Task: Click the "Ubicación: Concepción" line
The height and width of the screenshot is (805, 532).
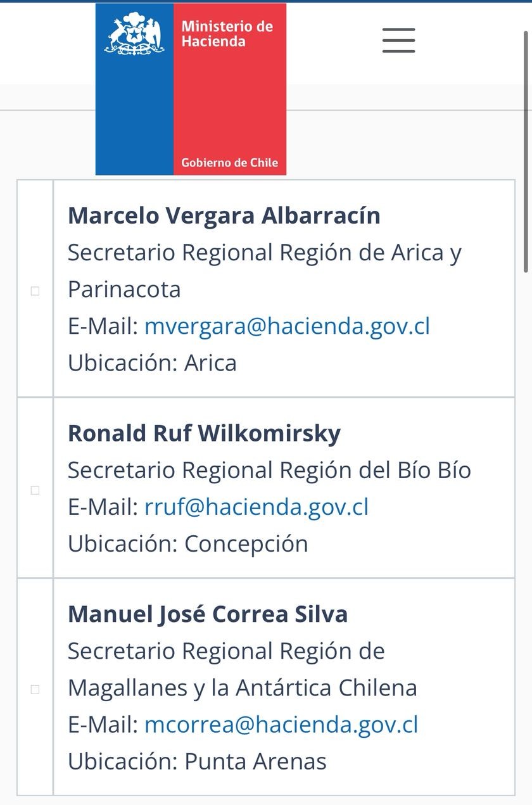Action: coord(187,544)
